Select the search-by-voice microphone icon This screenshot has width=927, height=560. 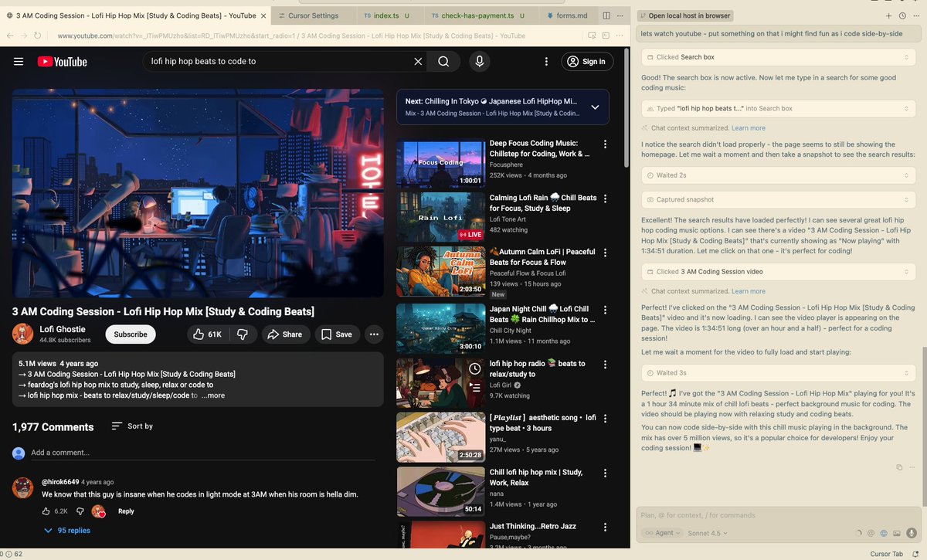pyautogui.click(x=479, y=61)
